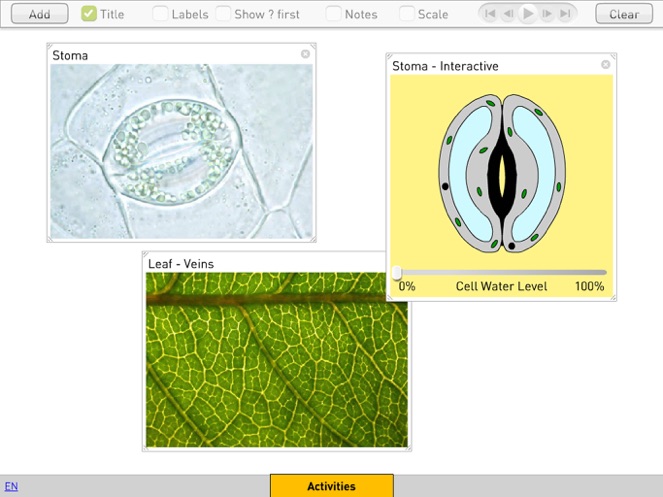Turn on the Scale checkbox

coord(407,14)
